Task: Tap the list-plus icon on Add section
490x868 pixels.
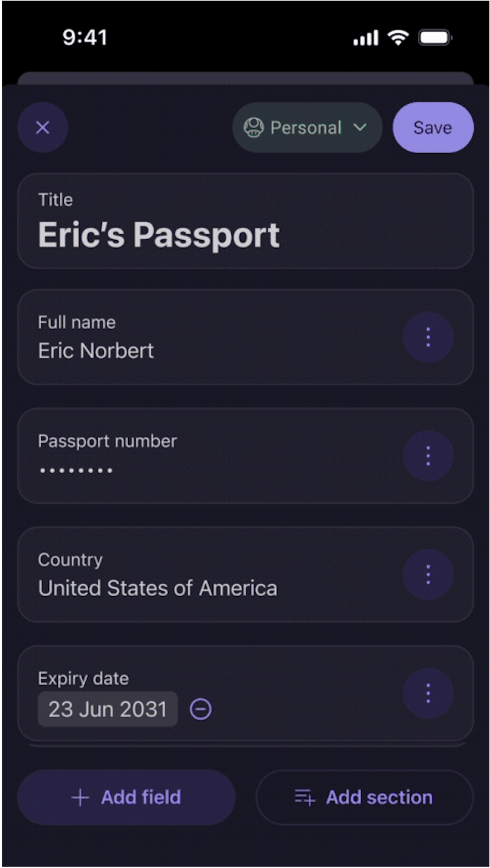Action: [305, 798]
